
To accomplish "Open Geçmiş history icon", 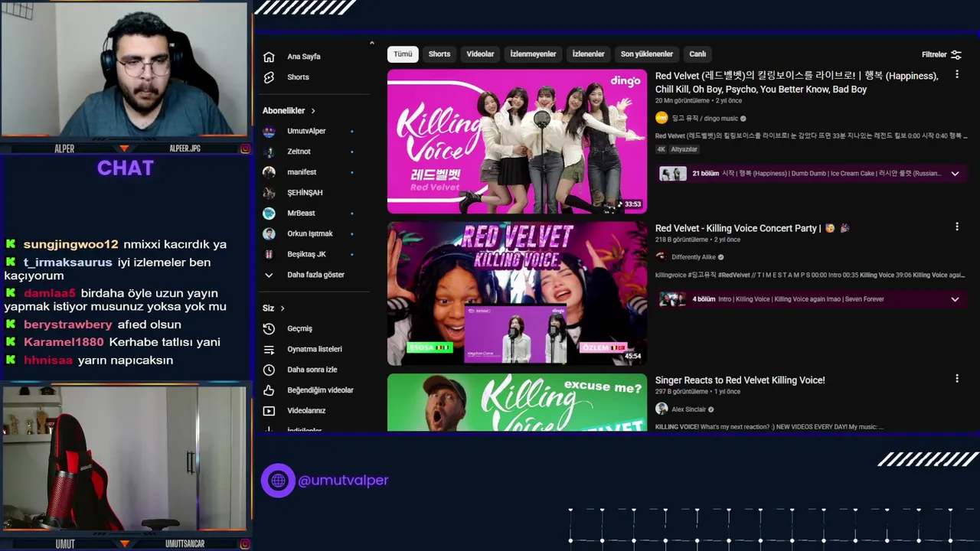I will coord(269,328).
